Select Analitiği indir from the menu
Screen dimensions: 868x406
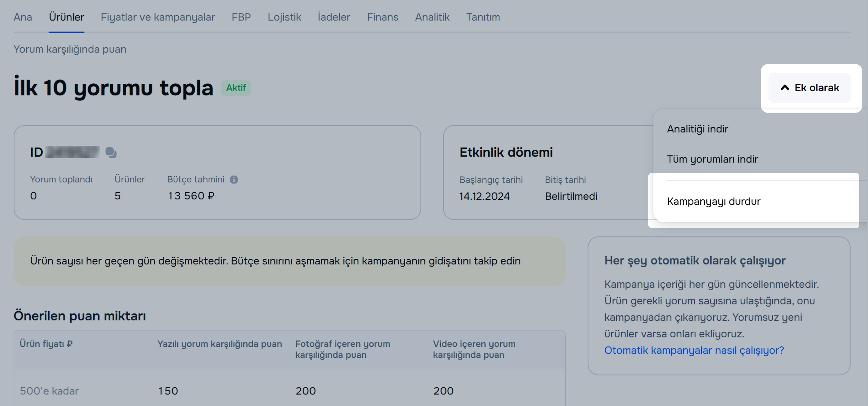coord(697,129)
